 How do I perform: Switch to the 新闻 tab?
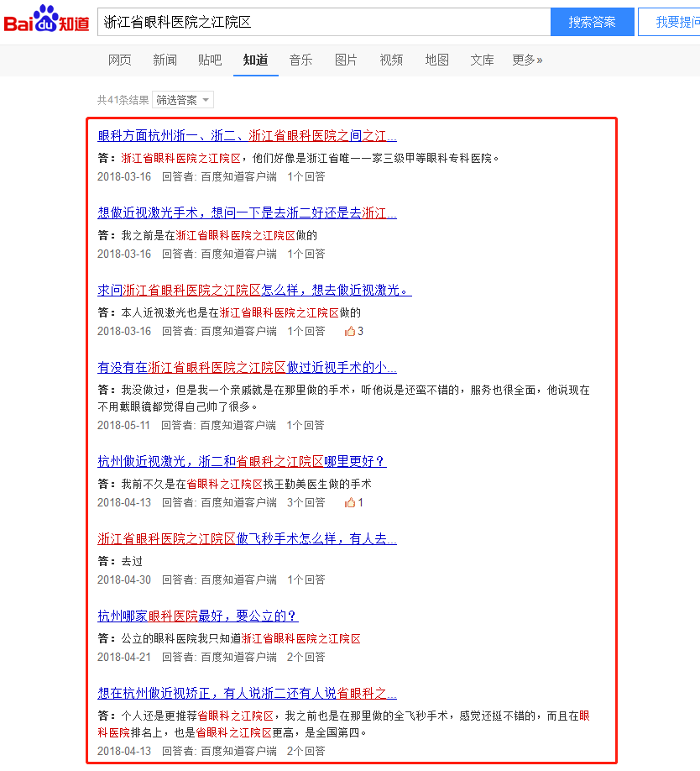point(165,60)
